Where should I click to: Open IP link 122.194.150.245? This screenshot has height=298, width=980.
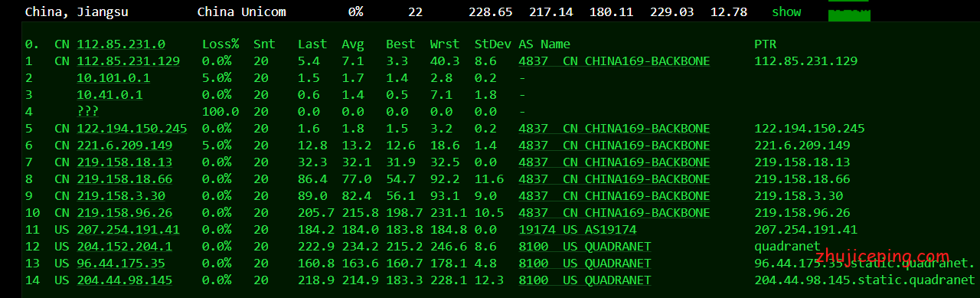pyautogui.click(x=132, y=129)
